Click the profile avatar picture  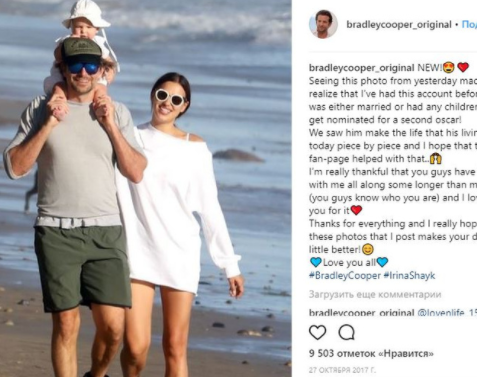click(x=323, y=24)
